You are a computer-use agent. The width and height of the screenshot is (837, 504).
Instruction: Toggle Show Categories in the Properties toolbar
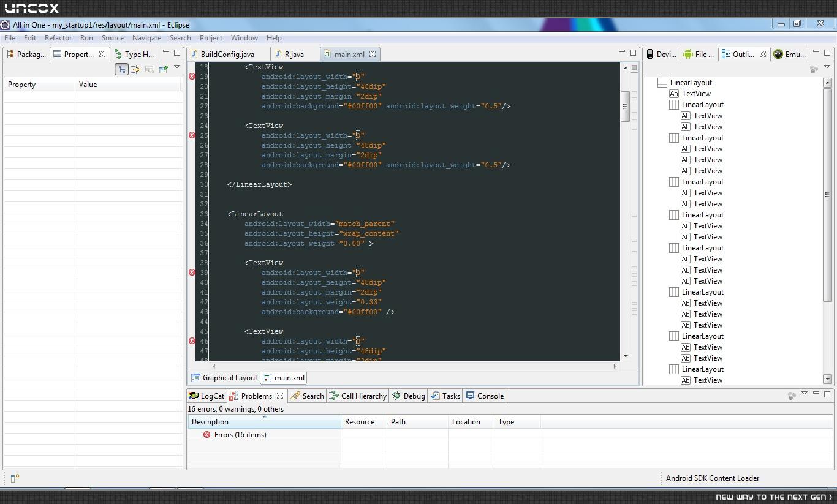(122, 69)
